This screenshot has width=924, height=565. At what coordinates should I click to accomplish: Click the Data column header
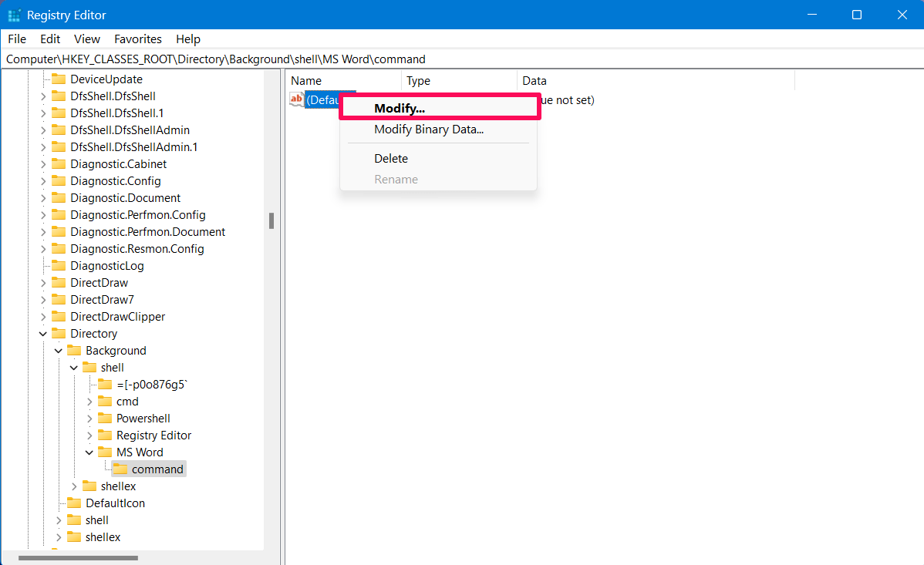tap(656, 81)
